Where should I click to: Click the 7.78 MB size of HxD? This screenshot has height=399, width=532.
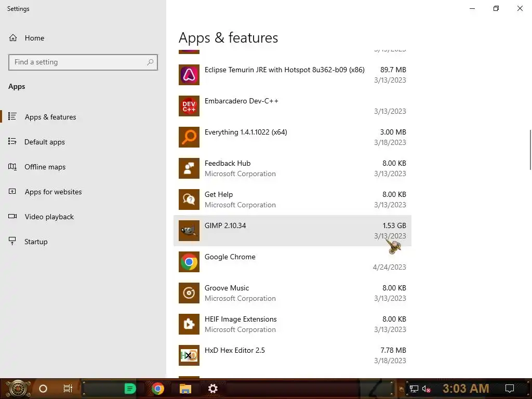click(393, 350)
